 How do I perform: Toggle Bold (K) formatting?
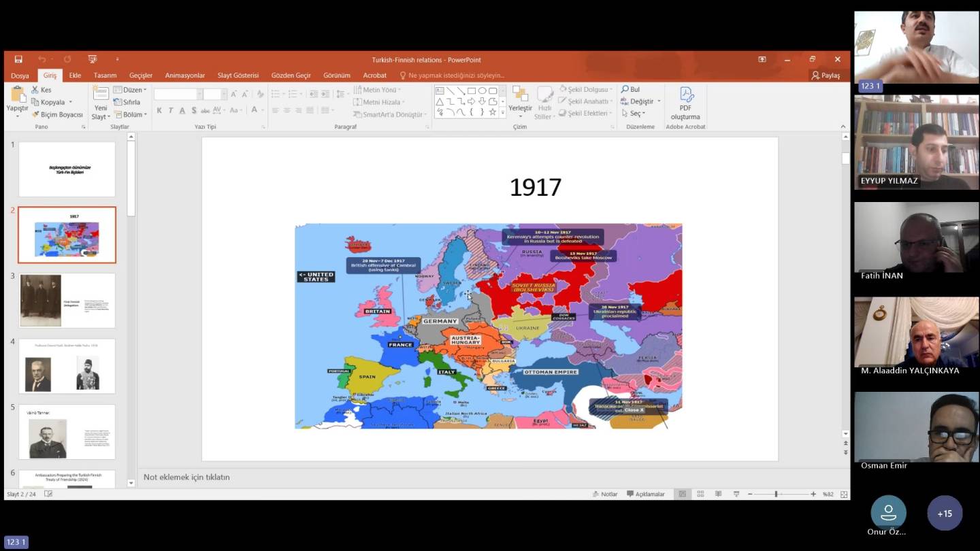[159, 110]
